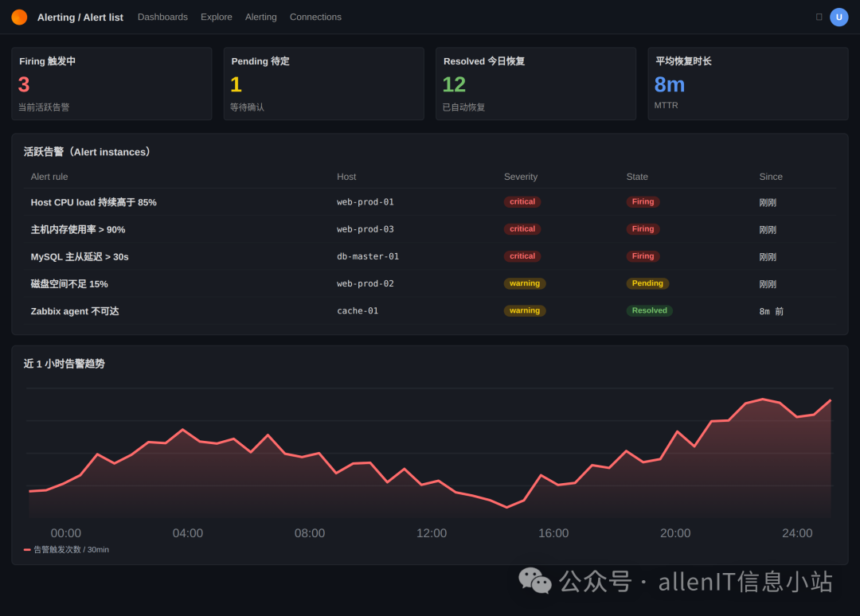
Task: Open the Alerting nav item
Action: coord(260,17)
